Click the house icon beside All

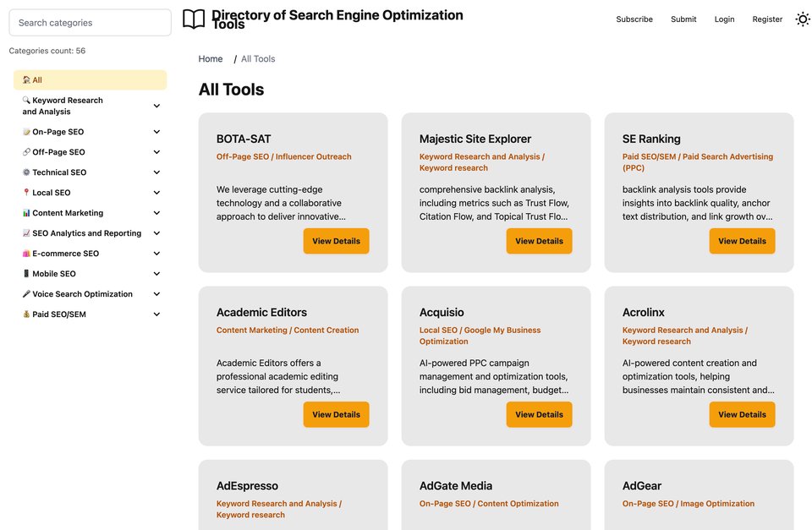(x=26, y=79)
